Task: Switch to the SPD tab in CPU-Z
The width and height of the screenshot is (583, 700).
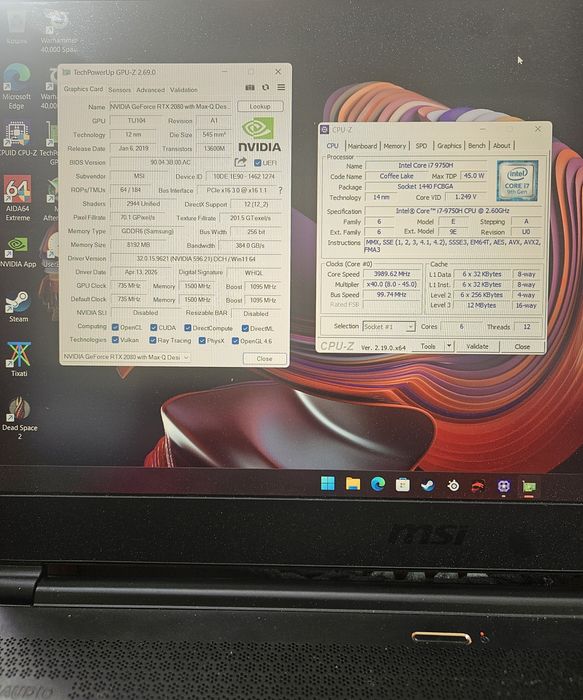Action: (421, 146)
